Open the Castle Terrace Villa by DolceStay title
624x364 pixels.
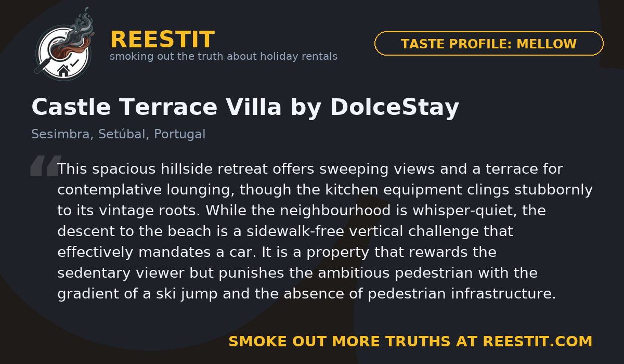[245, 107]
